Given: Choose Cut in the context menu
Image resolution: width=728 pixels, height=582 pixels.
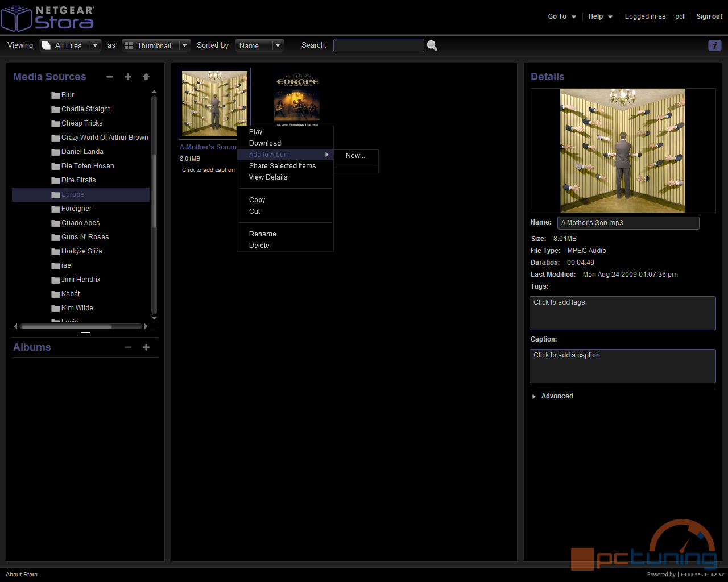Looking at the screenshot, I should [285, 211].
